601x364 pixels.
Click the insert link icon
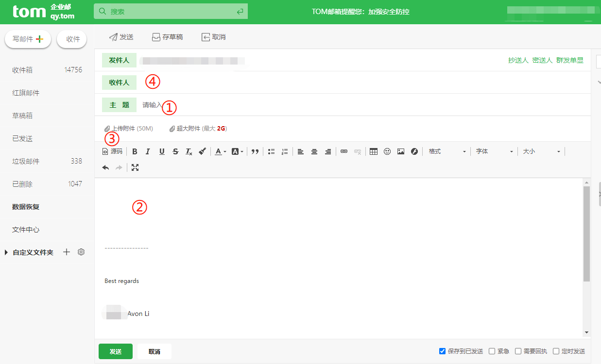click(344, 151)
